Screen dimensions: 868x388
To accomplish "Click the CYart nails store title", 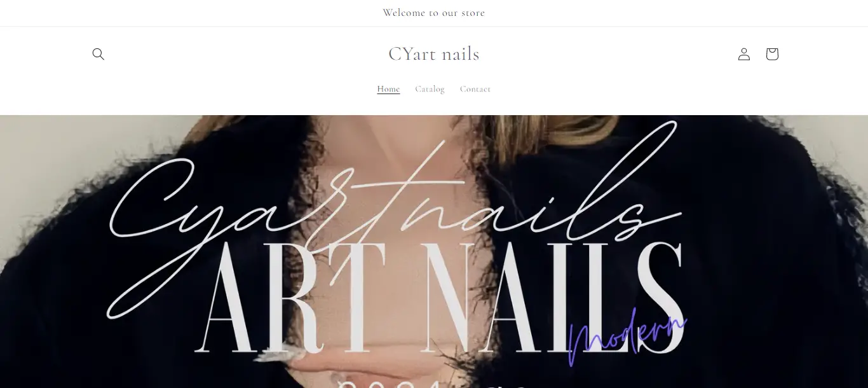I will 434,54.
